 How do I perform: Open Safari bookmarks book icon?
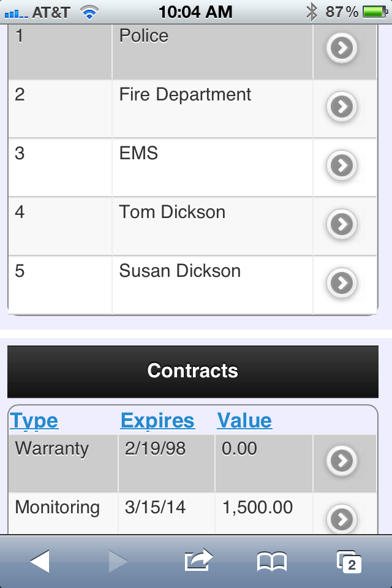[271, 562]
